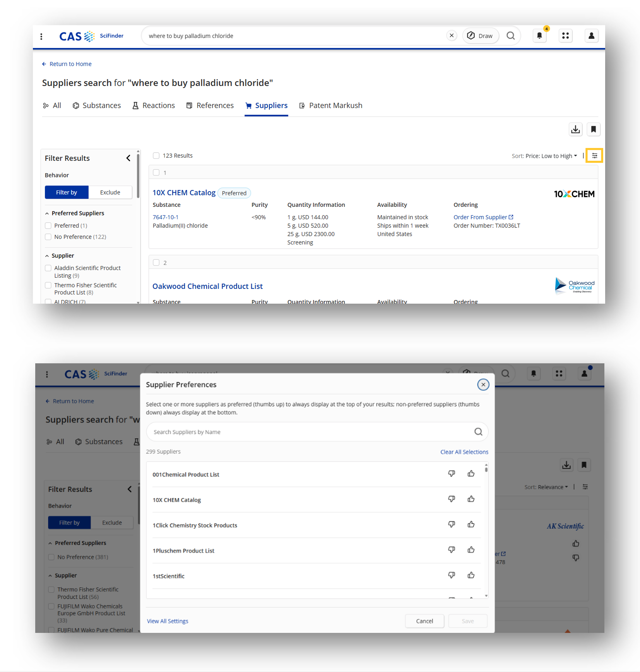Thumbs down 001Chemical Product List
The width and height of the screenshot is (640, 672).
(451, 474)
